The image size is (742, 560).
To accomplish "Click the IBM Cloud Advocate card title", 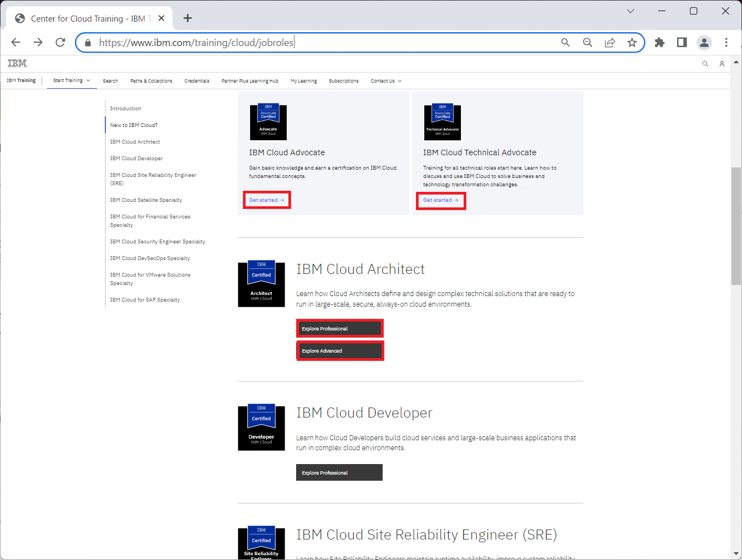I will point(287,152).
